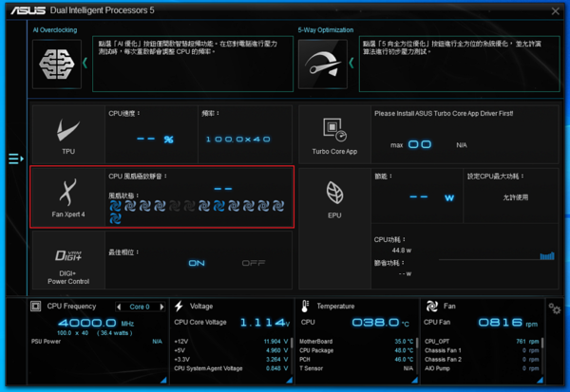Open Fan Xpert 4 module
570x392 pixels.
[68, 196]
